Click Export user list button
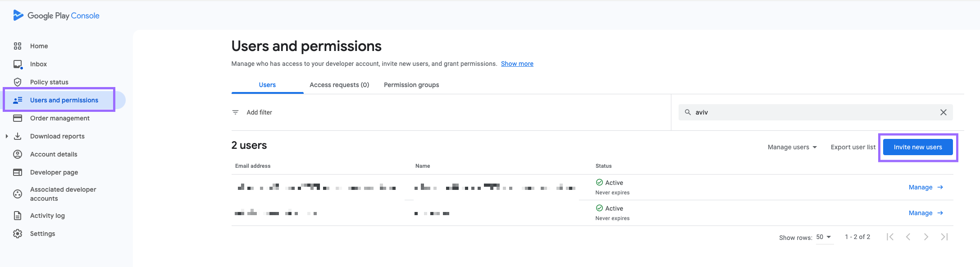The image size is (980, 267). tap(853, 147)
